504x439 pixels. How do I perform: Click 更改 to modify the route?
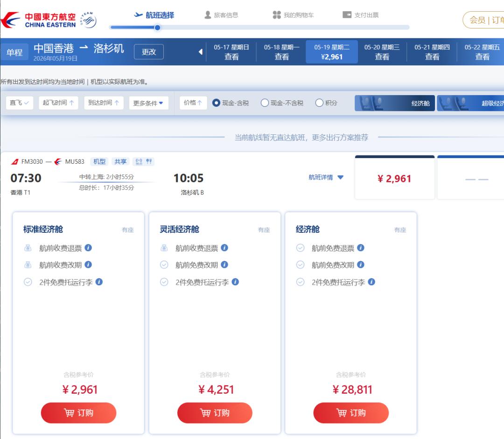[149, 52]
